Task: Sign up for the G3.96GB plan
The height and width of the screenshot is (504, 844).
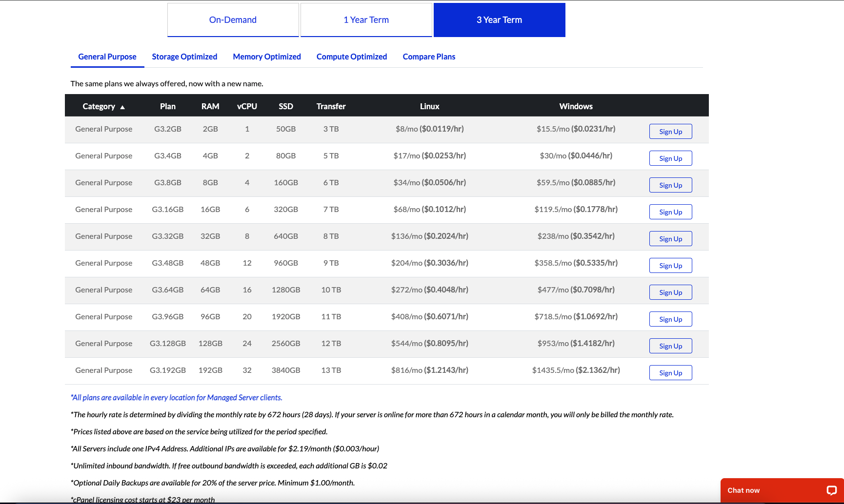Action: 670,319
